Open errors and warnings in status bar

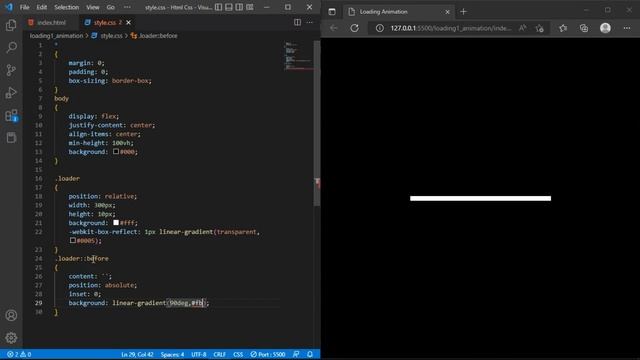19,354
